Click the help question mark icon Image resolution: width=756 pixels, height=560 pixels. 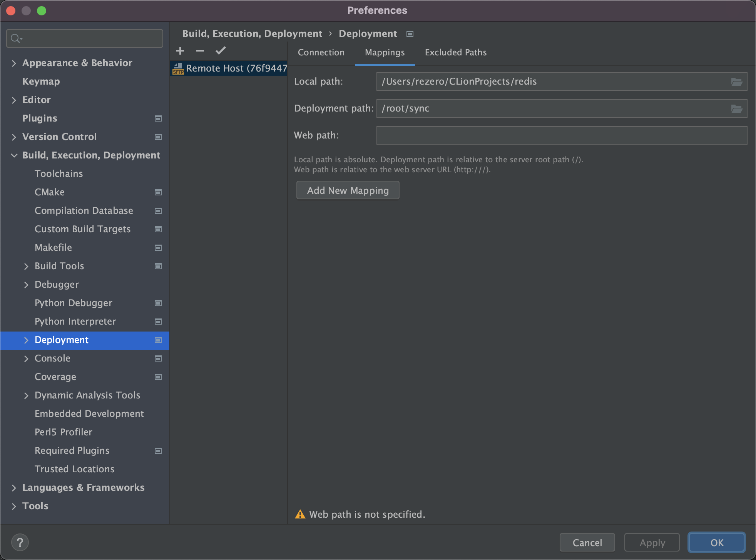click(x=20, y=542)
